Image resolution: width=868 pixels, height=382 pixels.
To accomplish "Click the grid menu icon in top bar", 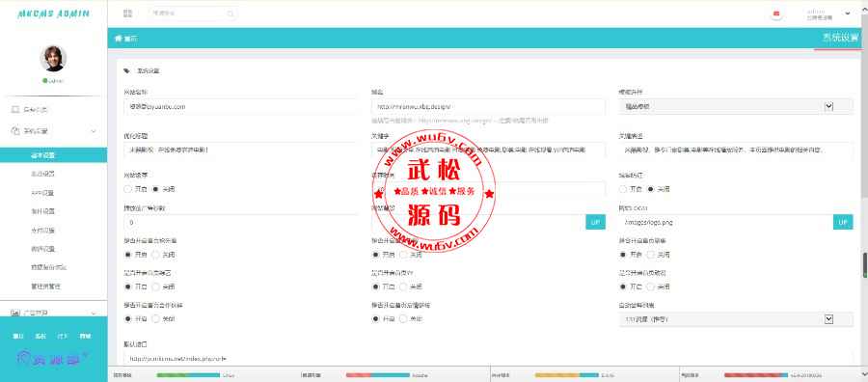I will point(128,14).
